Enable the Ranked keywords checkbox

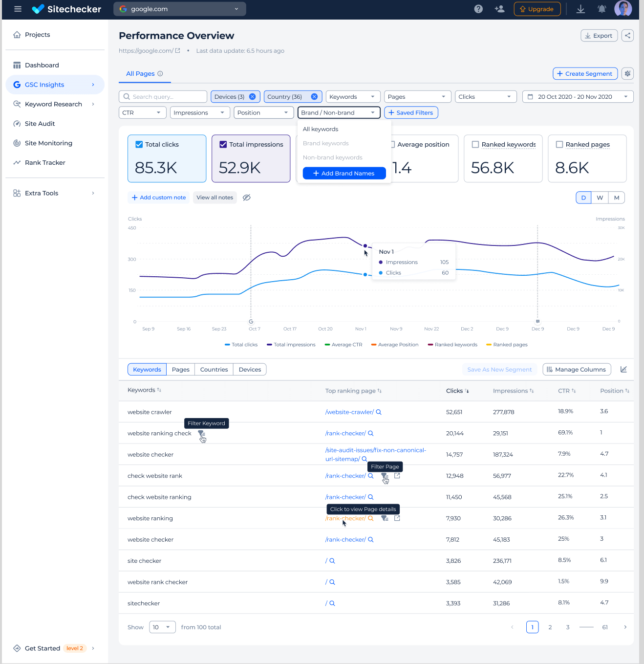[x=475, y=144]
